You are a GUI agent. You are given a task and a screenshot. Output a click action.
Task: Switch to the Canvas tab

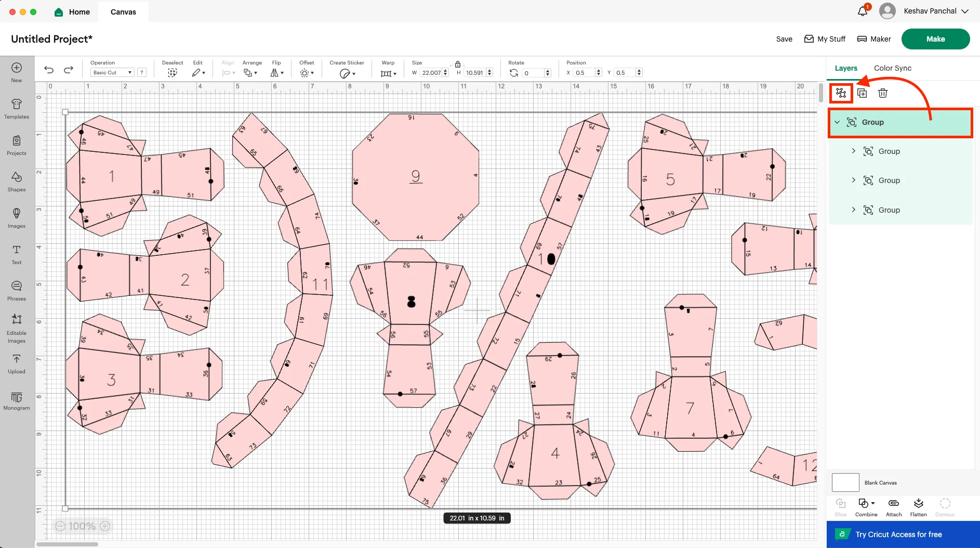pos(123,11)
